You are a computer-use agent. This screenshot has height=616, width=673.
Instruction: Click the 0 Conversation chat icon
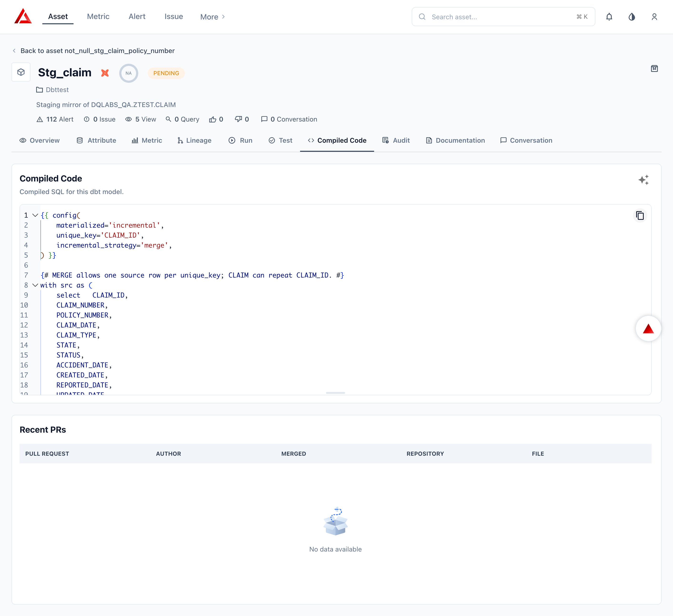264,119
